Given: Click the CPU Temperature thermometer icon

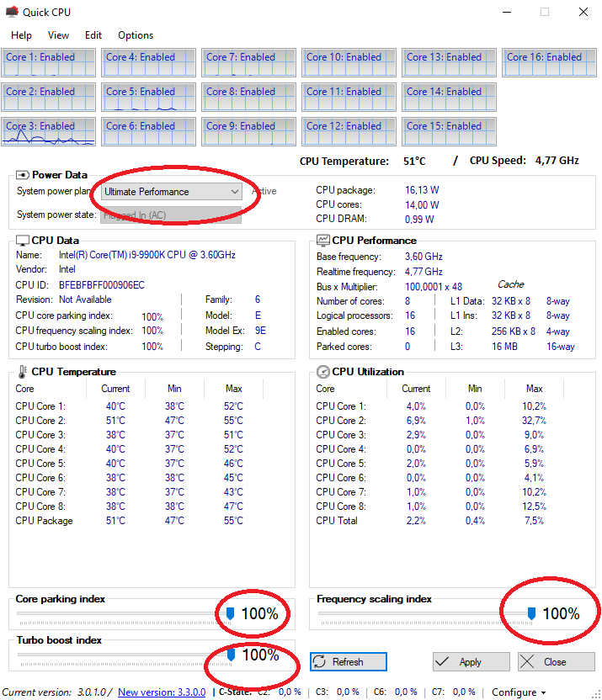Looking at the screenshot, I should (x=23, y=371).
